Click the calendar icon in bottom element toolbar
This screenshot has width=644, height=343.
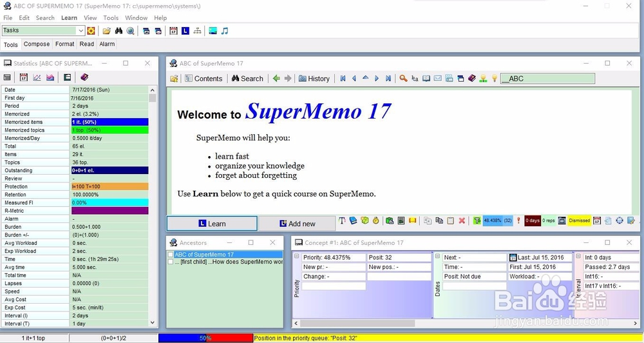(597, 221)
